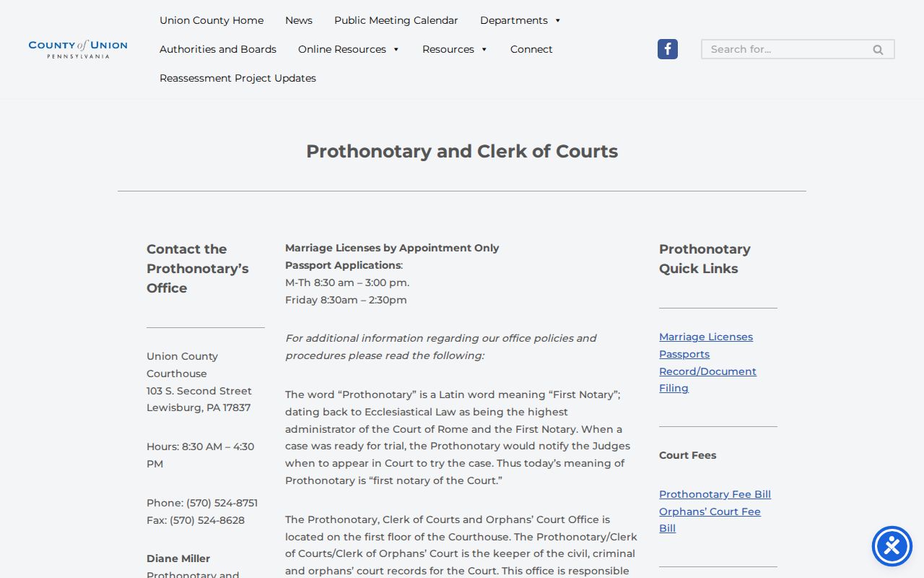This screenshot has height=578, width=924.
Task: Open the Online Resources menu
Action: coord(342,49)
